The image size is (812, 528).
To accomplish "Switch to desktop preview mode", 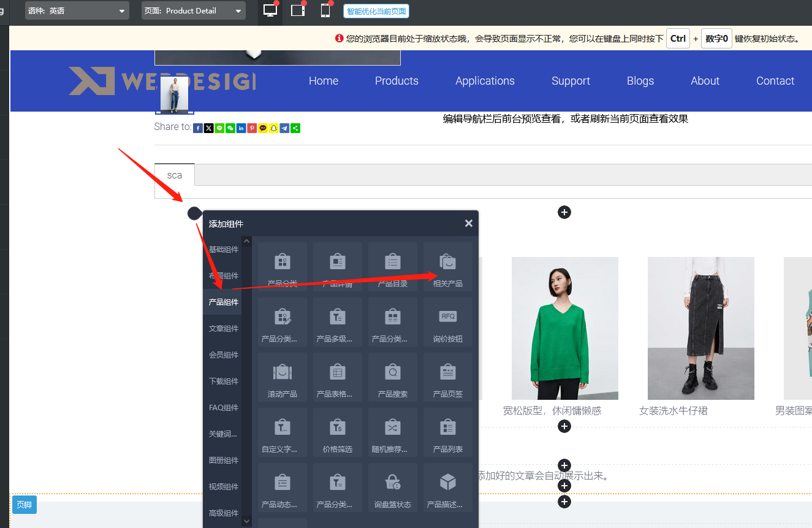I will click(270, 10).
